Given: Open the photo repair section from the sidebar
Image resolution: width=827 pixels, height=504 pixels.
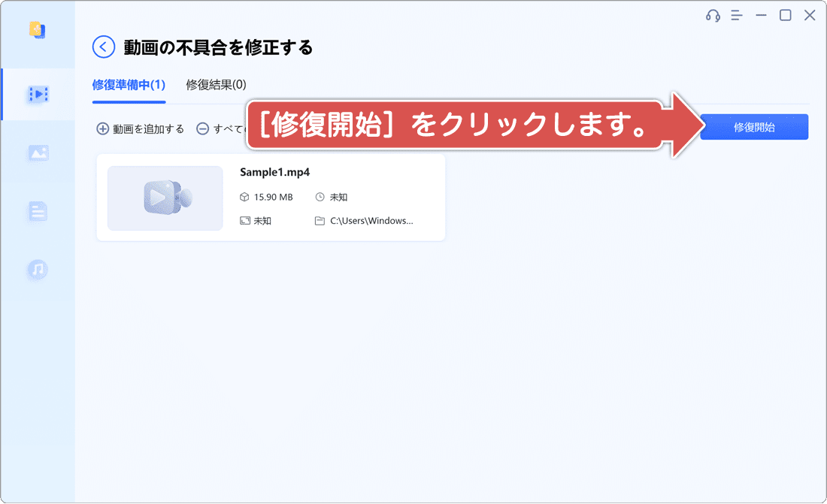Looking at the screenshot, I should (x=38, y=152).
